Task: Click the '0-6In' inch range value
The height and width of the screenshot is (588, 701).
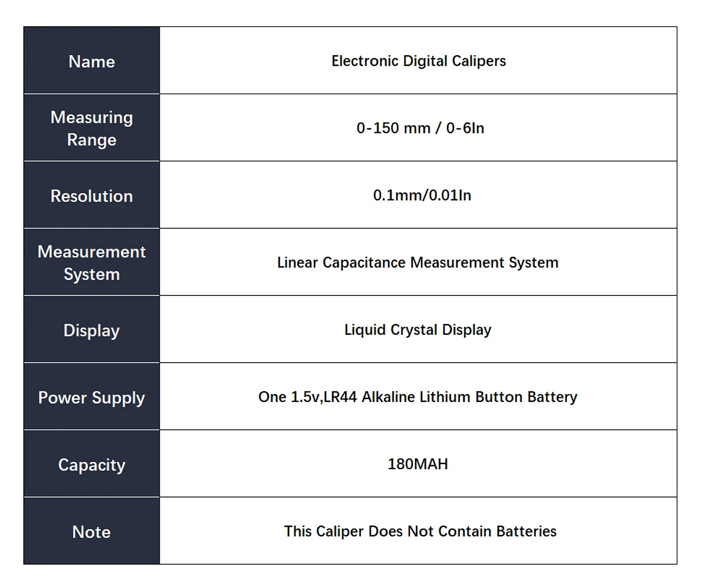Action: [x=465, y=128]
